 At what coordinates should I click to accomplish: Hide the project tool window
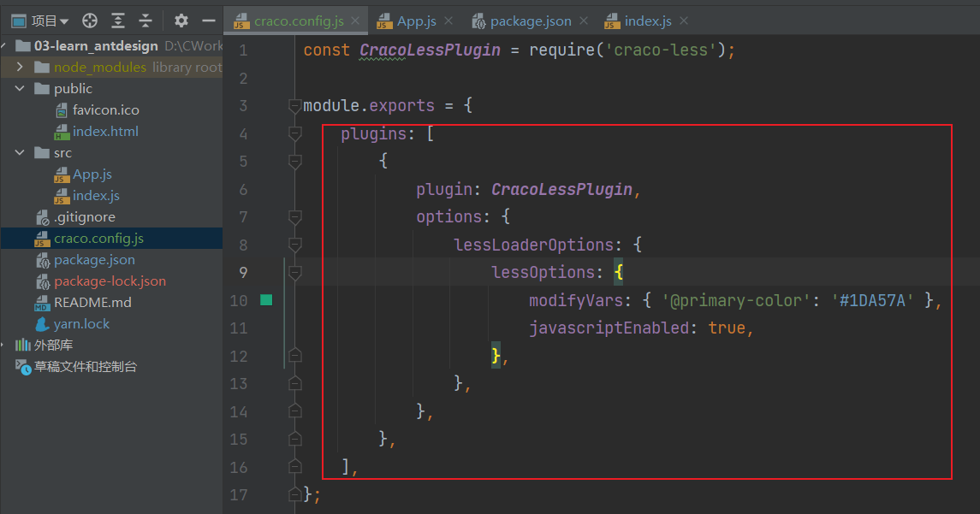(209, 21)
